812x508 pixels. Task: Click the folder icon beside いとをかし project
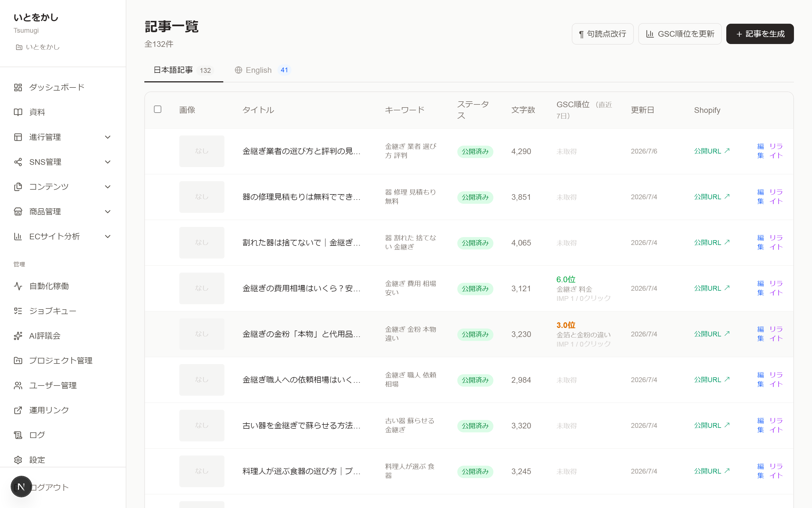pyautogui.click(x=19, y=47)
